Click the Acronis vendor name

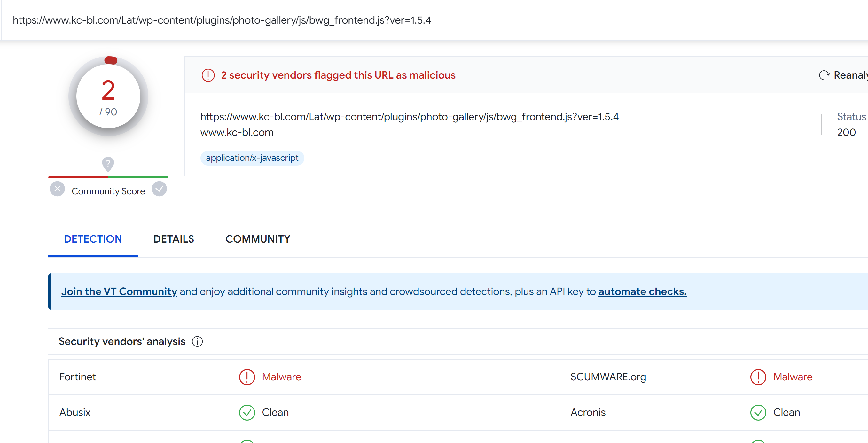tap(588, 413)
